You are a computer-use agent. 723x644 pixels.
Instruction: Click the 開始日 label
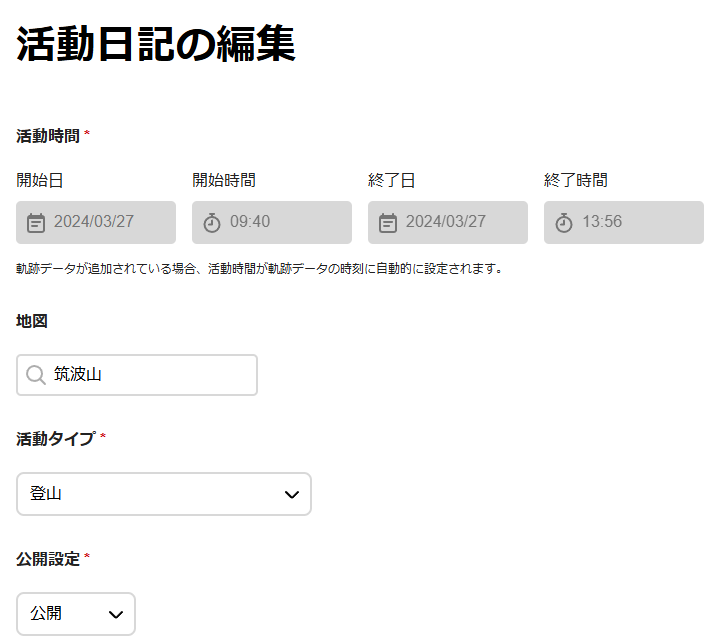[x=40, y=180]
